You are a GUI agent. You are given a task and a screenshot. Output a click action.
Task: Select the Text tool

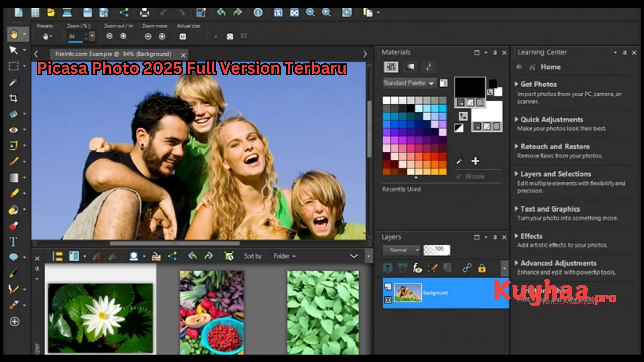[x=14, y=242]
